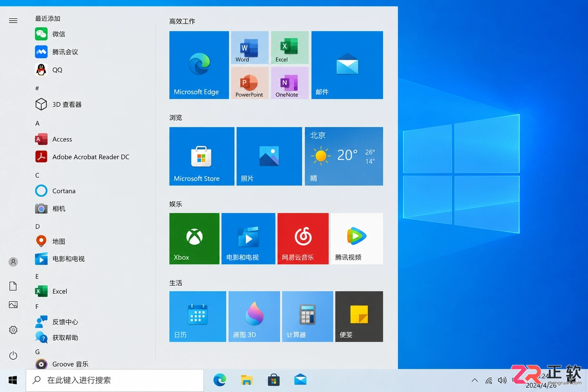Open the 便笺 sticky notes tile
The height and width of the screenshot is (392, 588).
359,316
